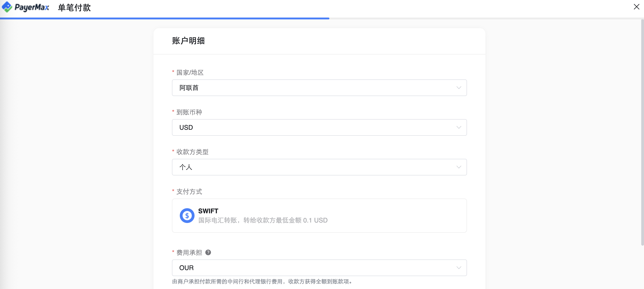
Task: Expand 国家/地区 dropdown chevron arrow
Action: coord(458,88)
